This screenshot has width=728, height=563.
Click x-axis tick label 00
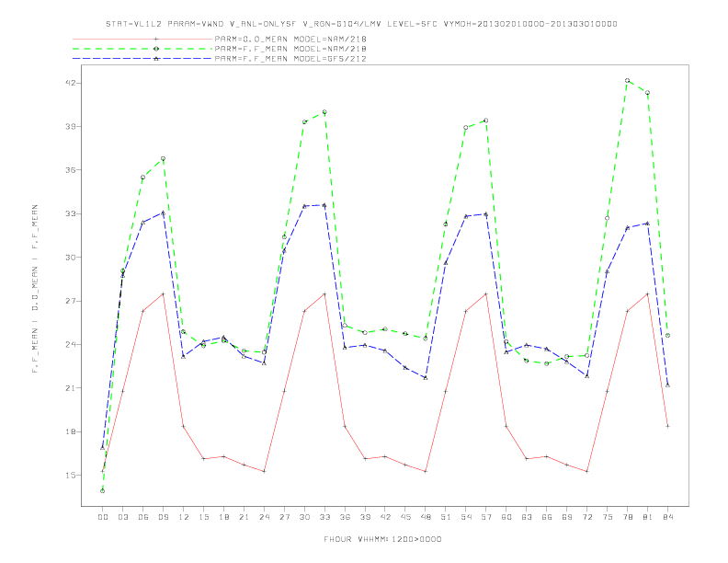(x=103, y=517)
